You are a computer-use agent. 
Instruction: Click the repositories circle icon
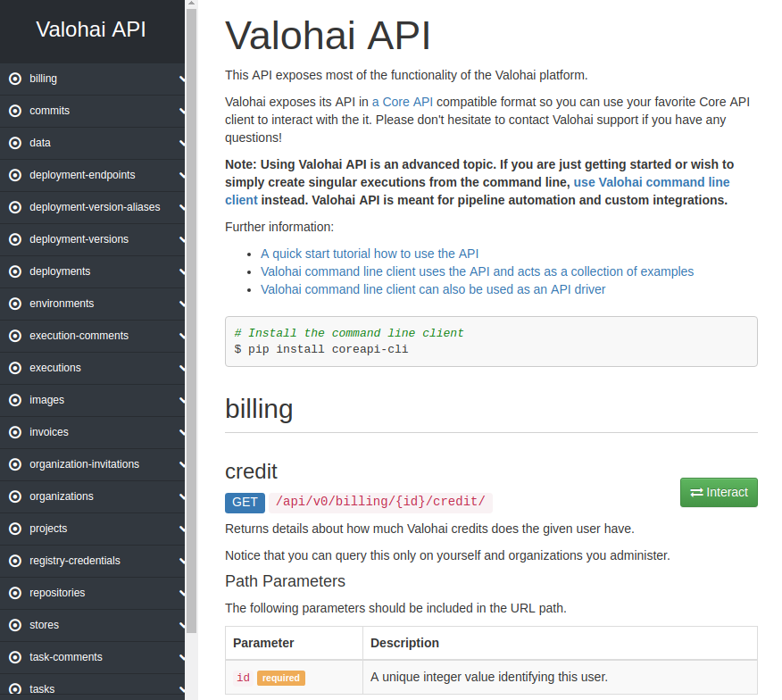click(x=15, y=593)
